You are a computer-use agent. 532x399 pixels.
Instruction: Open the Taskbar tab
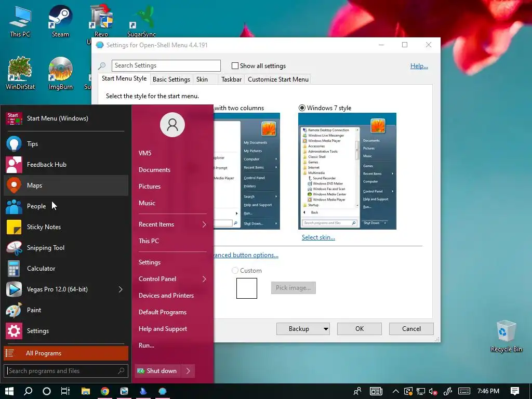click(x=231, y=79)
